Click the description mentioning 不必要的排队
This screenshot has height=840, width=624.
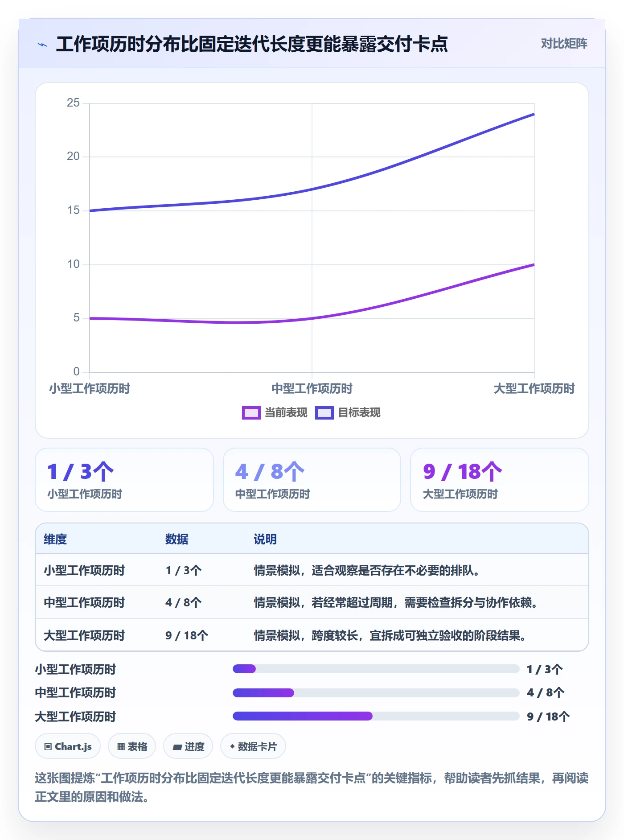[367, 571]
